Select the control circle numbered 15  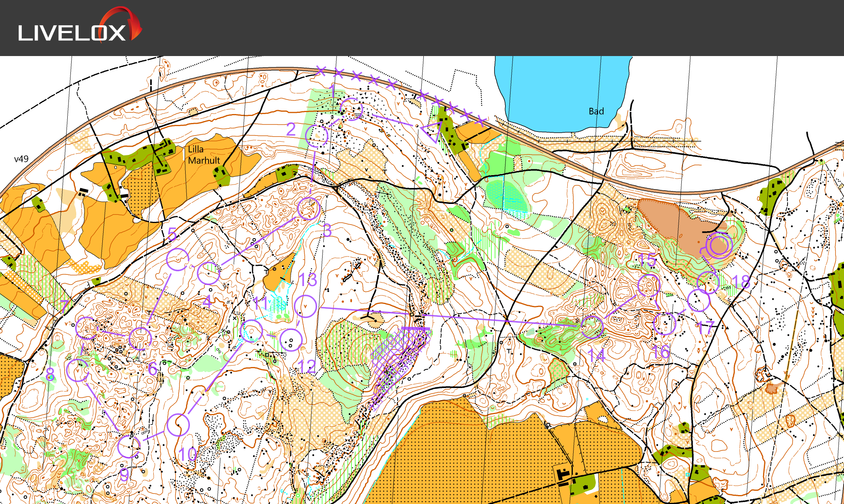(649, 285)
